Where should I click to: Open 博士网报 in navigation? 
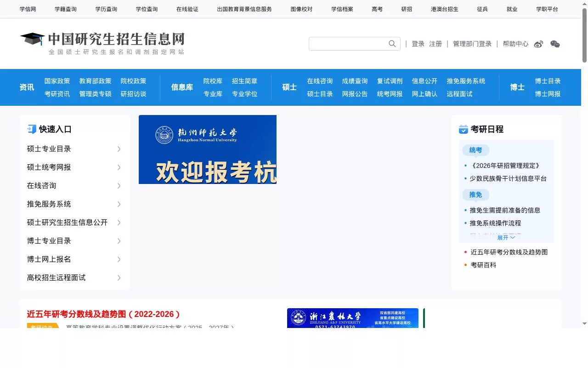pos(548,94)
